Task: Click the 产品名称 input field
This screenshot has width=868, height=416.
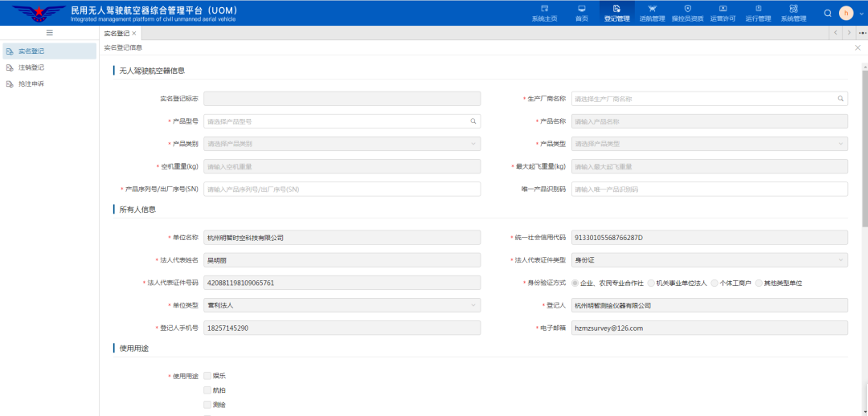Action: (709, 121)
